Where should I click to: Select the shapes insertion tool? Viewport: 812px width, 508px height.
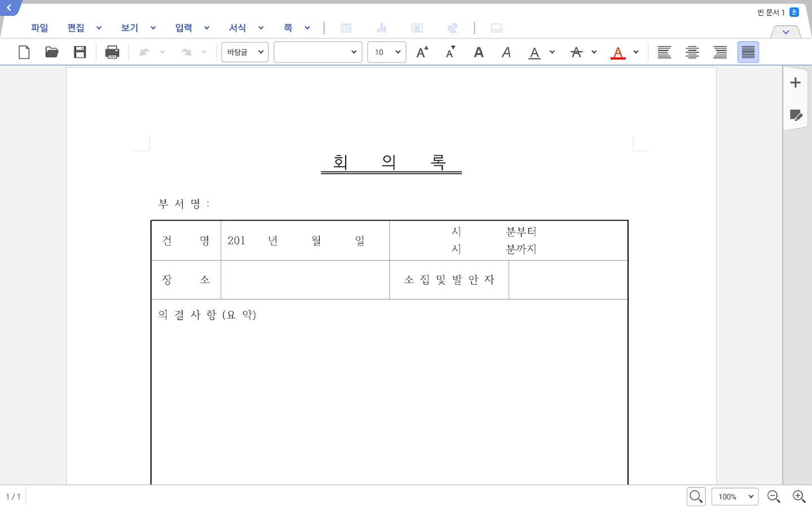[x=452, y=27]
